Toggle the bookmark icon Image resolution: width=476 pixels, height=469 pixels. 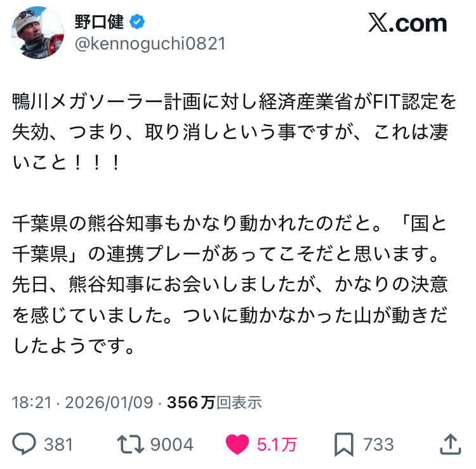point(344,444)
